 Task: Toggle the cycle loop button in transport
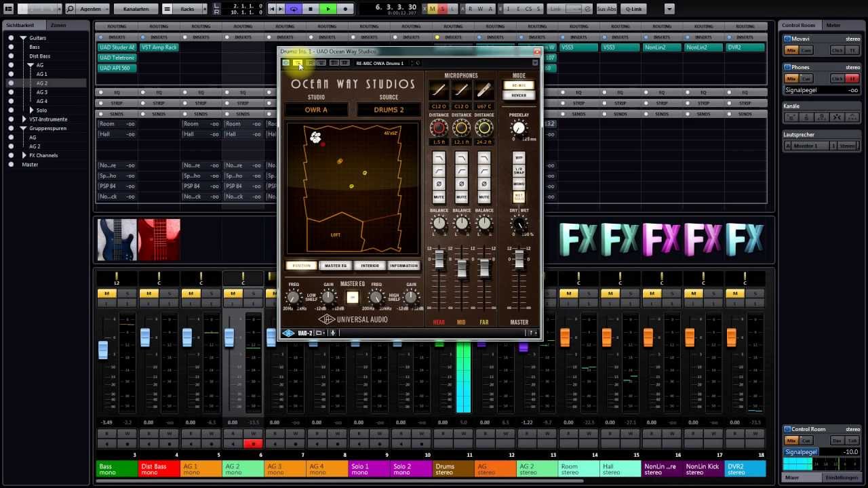click(294, 9)
